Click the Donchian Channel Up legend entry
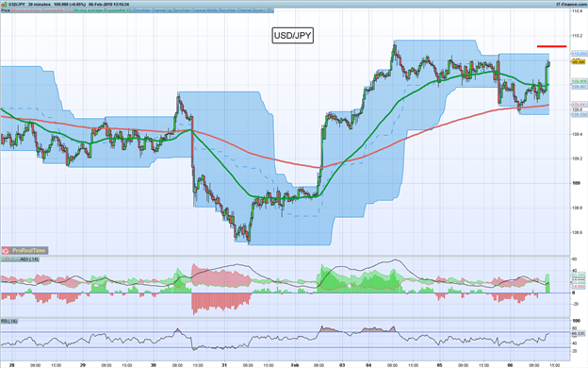 (x=153, y=10)
